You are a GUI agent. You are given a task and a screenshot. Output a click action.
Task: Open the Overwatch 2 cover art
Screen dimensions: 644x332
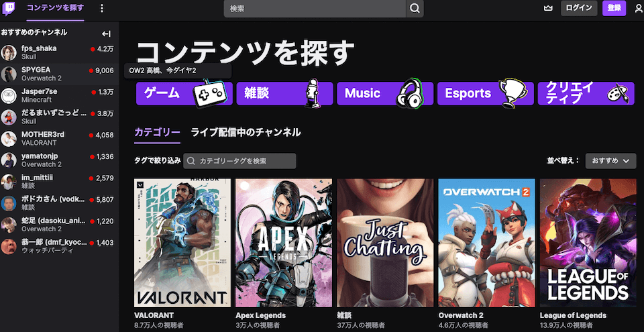[x=487, y=243]
